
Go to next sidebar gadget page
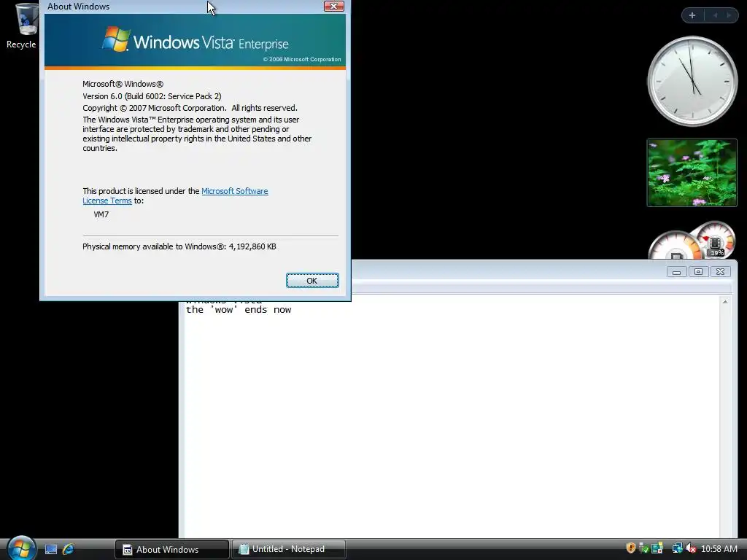click(x=729, y=15)
